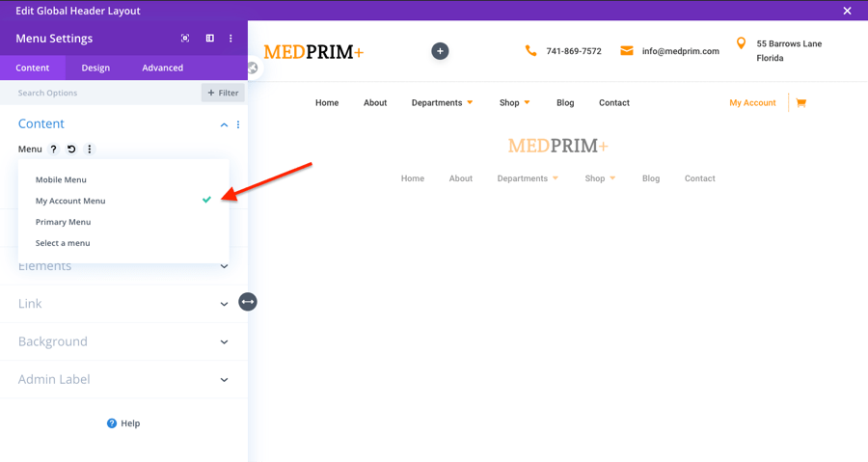This screenshot has height=462, width=868.
Task: Open the Advanced tab
Action: (x=163, y=68)
